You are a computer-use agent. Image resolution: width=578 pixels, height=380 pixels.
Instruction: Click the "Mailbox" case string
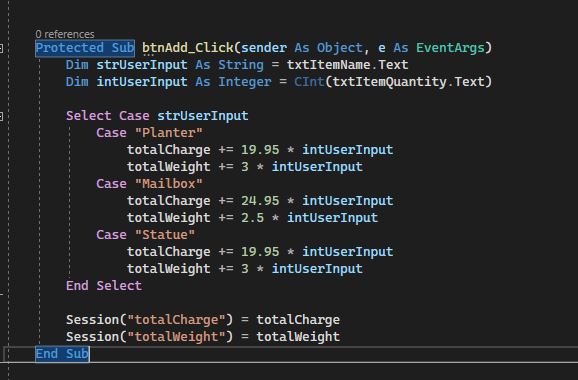pyautogui.click(x=169, y=184)
